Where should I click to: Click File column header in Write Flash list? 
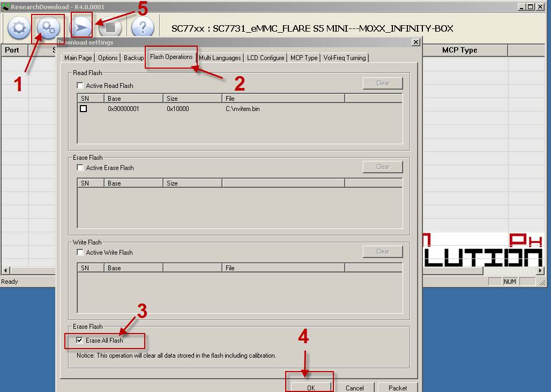click(x=283, y=268)
